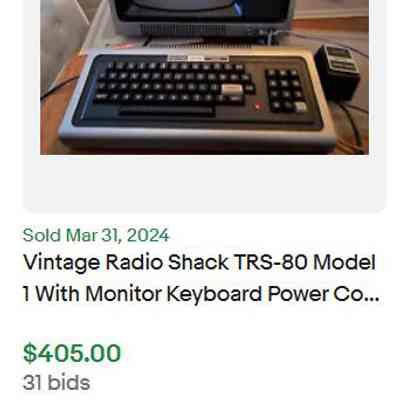Image resolution: width=400 pixels, height=400 pixels.
Task: Open the TRS-80 listing photo
Action: [x=204, y=77]
